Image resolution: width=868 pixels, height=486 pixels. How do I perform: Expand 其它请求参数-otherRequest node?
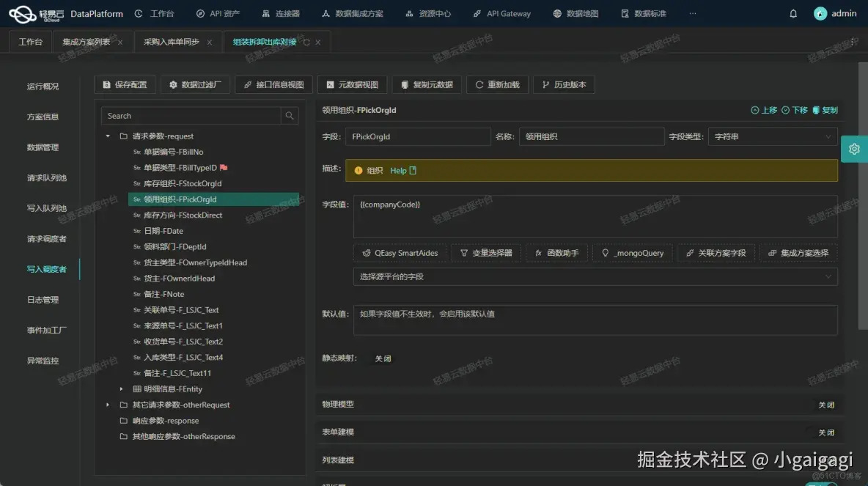pos(108,405)
